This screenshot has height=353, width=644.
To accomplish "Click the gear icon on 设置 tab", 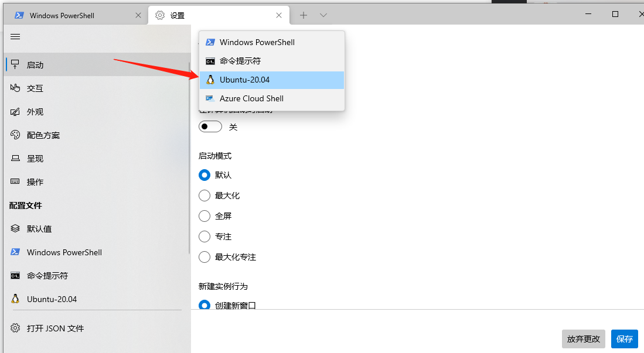I will click(160, 15).
